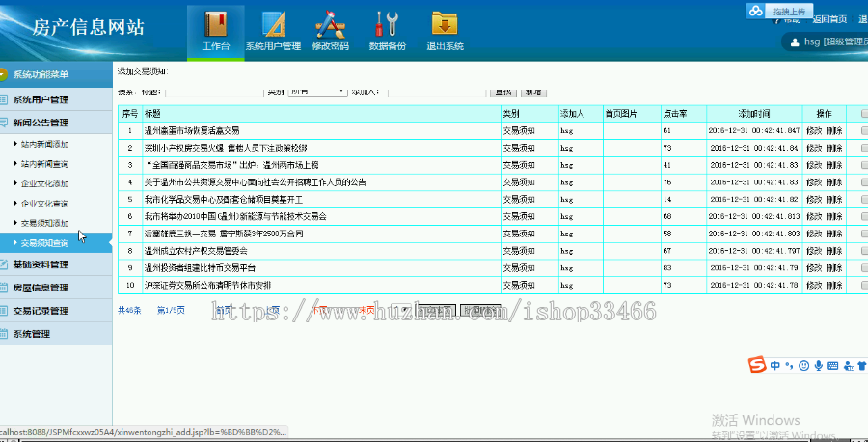Screen dimensions: 868x442
Task: Open 站内新闻添加 menu item
Action: point(44,144)
